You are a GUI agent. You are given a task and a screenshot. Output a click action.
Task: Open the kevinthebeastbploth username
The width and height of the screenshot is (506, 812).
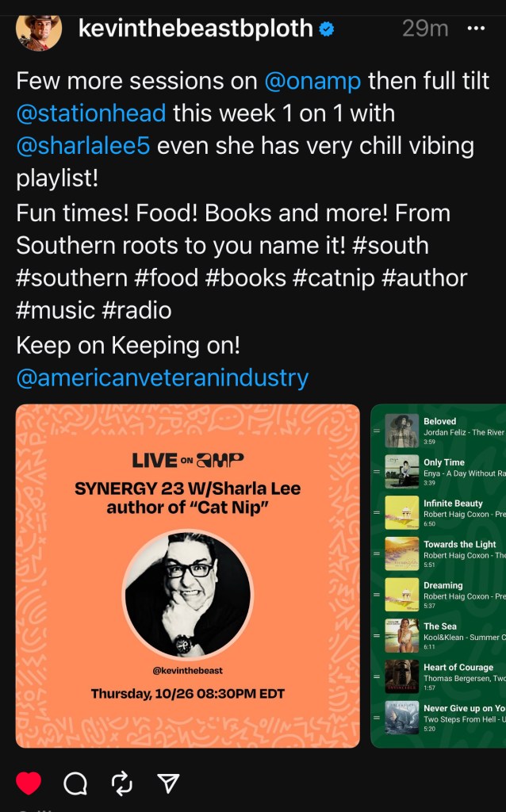(196, 29)
